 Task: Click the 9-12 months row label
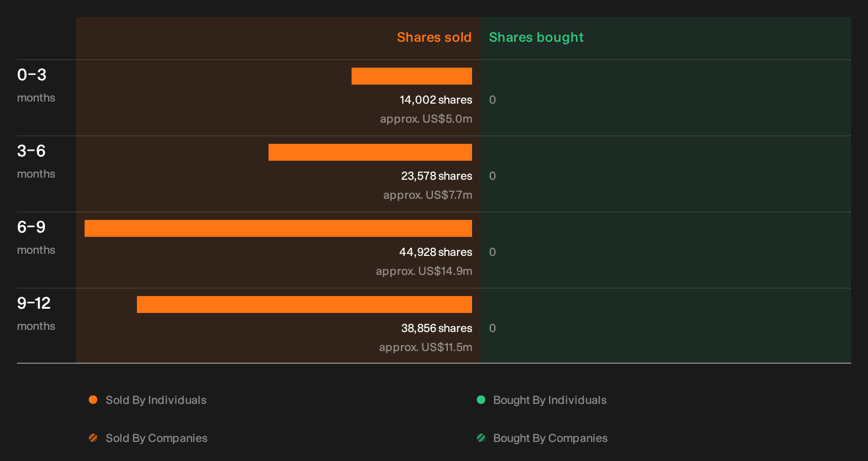[x=36, y=314]
